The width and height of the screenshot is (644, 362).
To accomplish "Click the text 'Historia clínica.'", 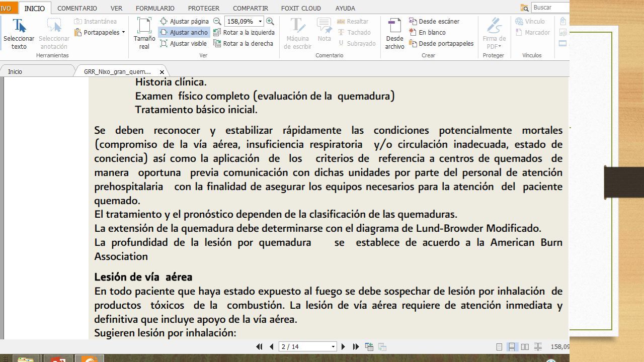I will tap(171, 82).
